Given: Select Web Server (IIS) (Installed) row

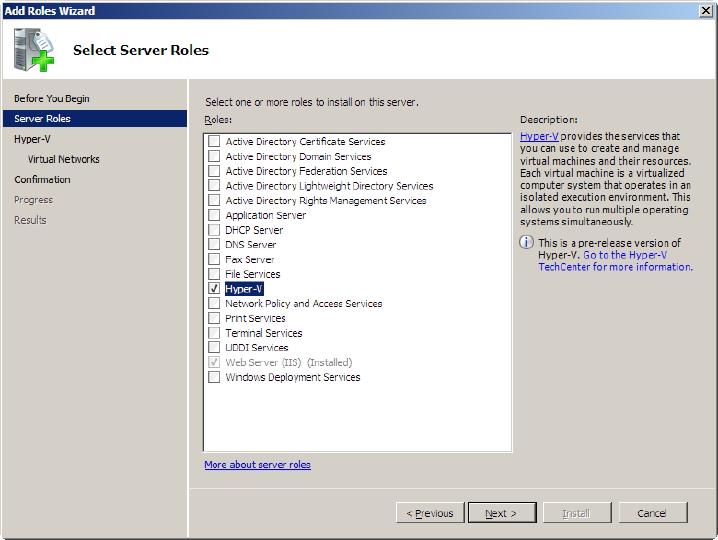Looking at the screenshot, I should [288, 362].
